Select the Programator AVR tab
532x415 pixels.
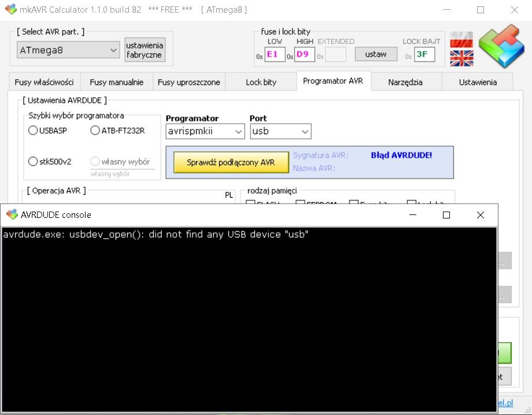333,81
